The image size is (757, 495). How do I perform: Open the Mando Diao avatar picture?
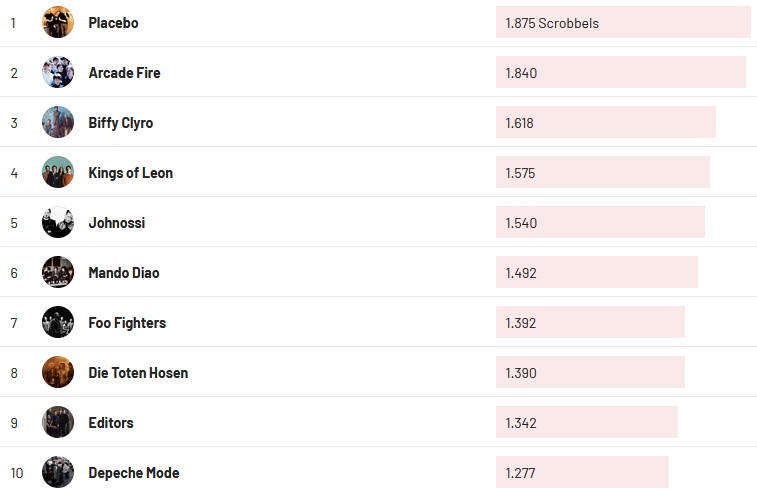pyautogui.click(x=58, y=272)
